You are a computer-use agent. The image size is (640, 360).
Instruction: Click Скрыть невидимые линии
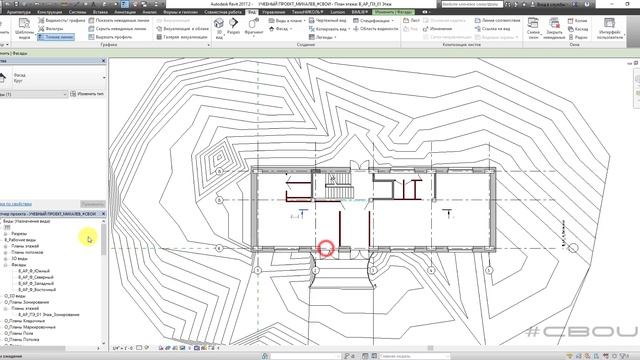pyautogui.click(x=118, y=29)
